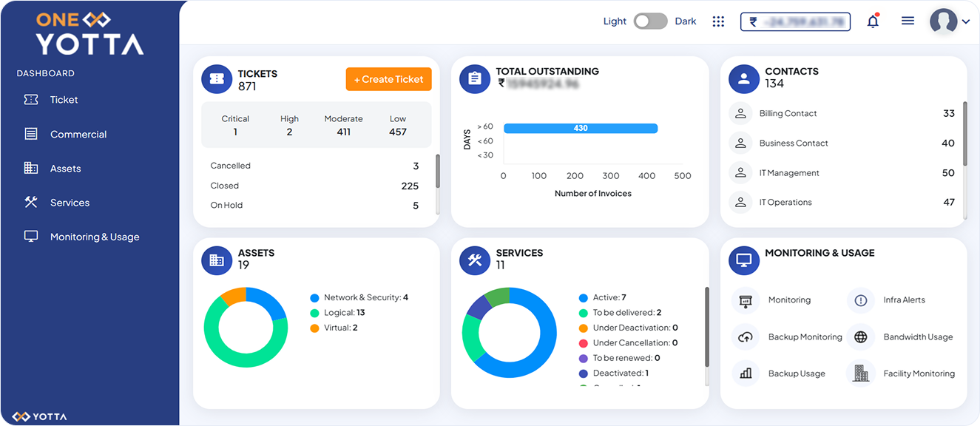Screen dimensions: 980x426
Task: Open Monitoring & Usage from the sidebar
Action: coord(94,236)
